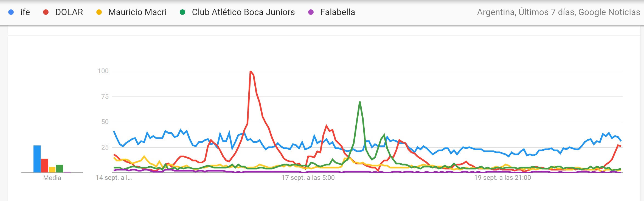Viewport: 644px width, 201px height.
Task: Click the DOLAR peak at 100
Action: (x=251, y=71)
